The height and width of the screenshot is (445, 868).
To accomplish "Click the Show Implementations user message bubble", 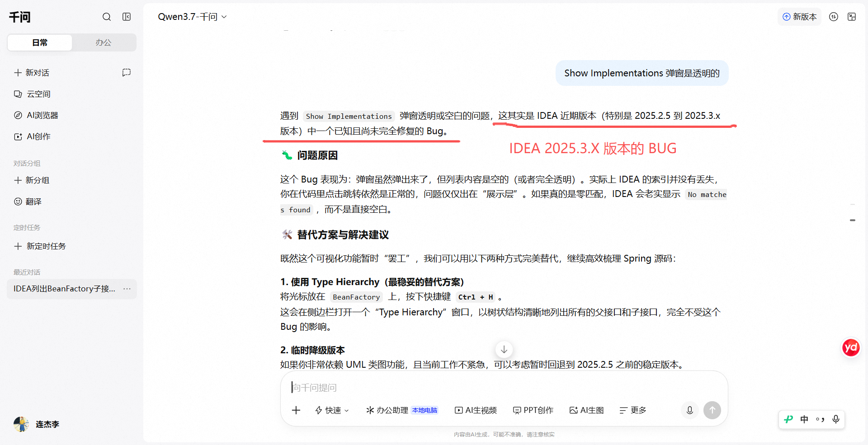I will [642, 73].
